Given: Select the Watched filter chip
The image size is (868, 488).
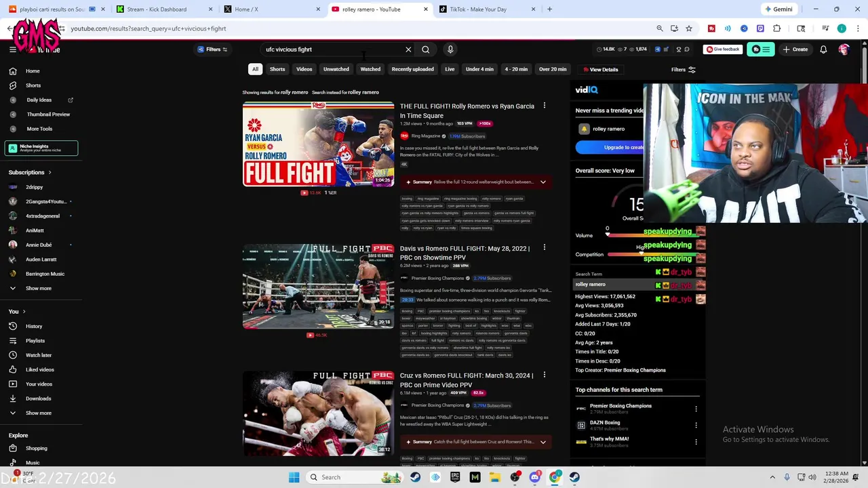Looking at the screenshot, I should click(x=370, y=69).
